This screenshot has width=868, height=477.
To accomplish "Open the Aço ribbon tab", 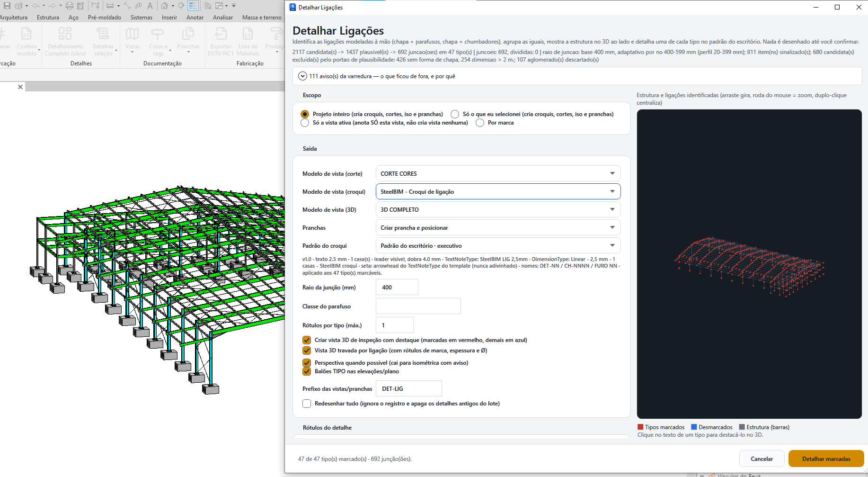I will click(73, 18).
